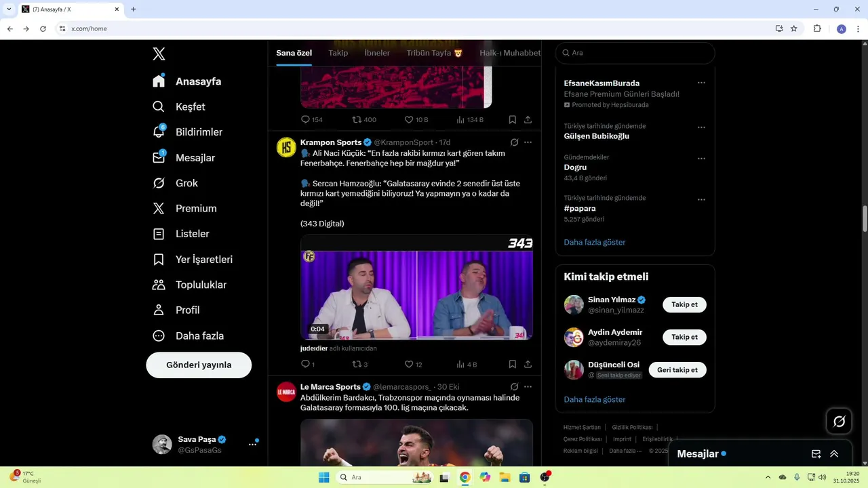Open more options on Krampon Sports post
Screen dimensions: 868x488
[528, 142]
